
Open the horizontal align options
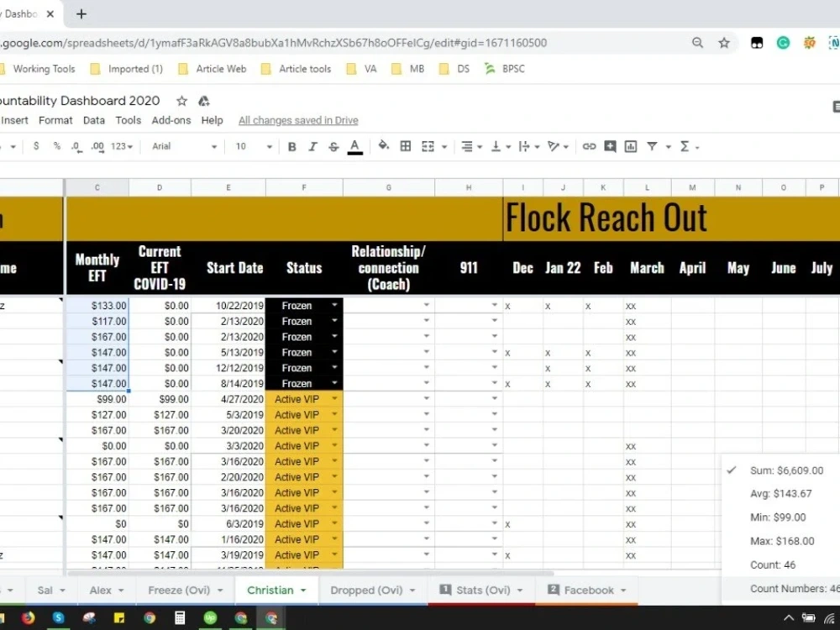pos(471,147)
